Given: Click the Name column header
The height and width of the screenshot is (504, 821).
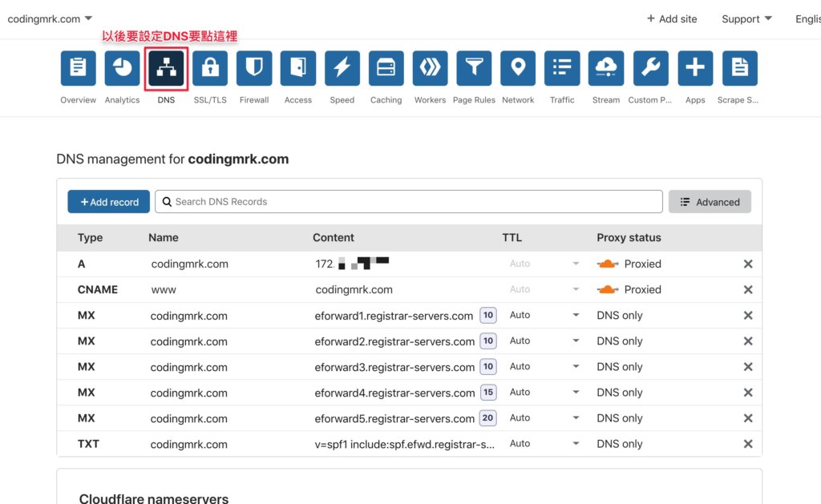Looking at the screenshot, I should (164, 238).
